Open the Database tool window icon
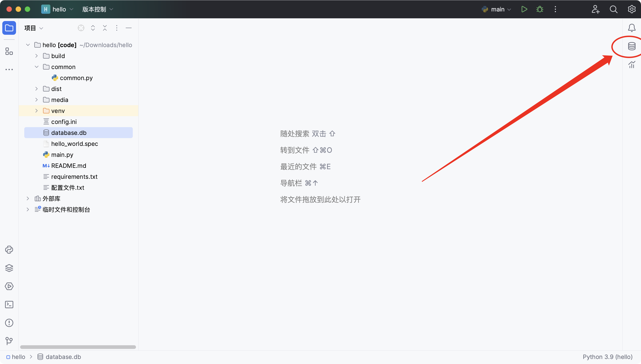 pyautogui.click(x=631, y=46)
